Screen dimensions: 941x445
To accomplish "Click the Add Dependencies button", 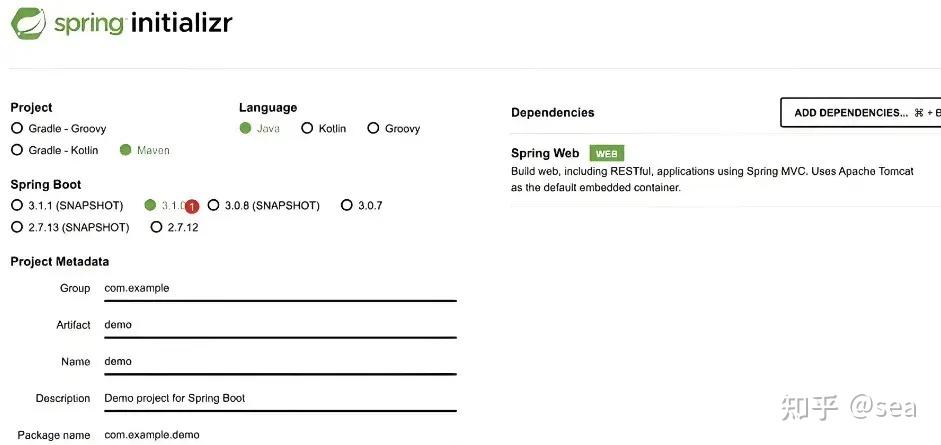I will 860,113.
